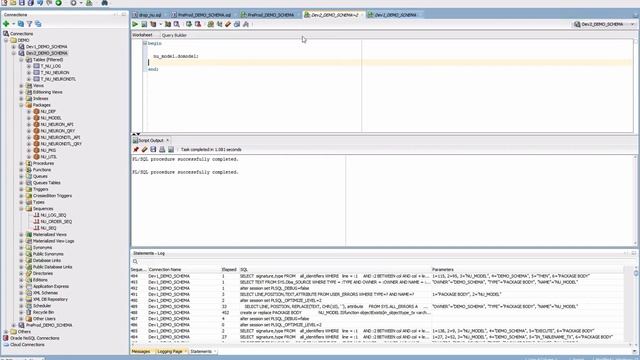Expand the Dev1_DEMO_SCHEMA connection node
Screen dimensions: 640x360
14,47
